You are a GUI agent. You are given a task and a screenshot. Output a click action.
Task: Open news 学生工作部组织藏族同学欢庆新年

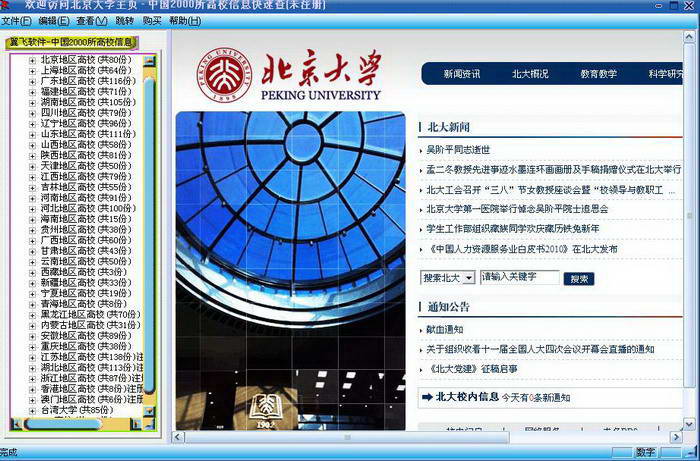[512, 229]
